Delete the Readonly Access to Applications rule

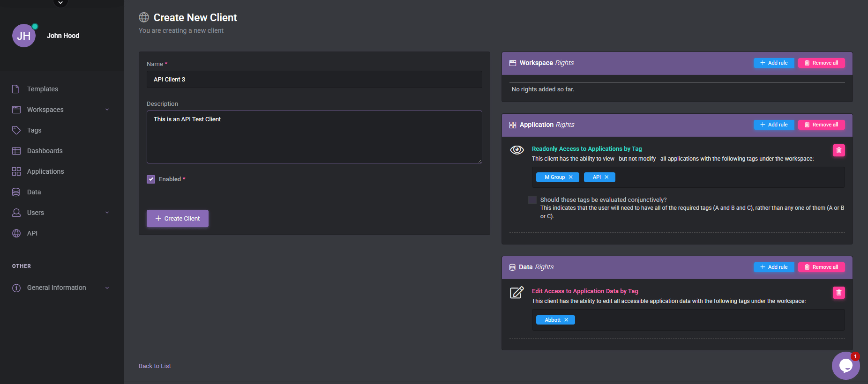(x=838, y=150)
